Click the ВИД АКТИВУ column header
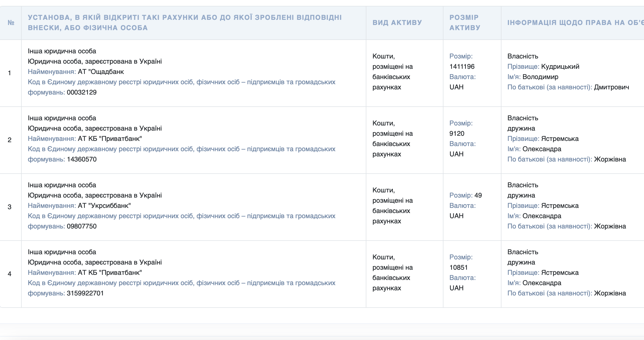Screen dimensions: 644x340 pyautogui.click(x=397, y=23)
